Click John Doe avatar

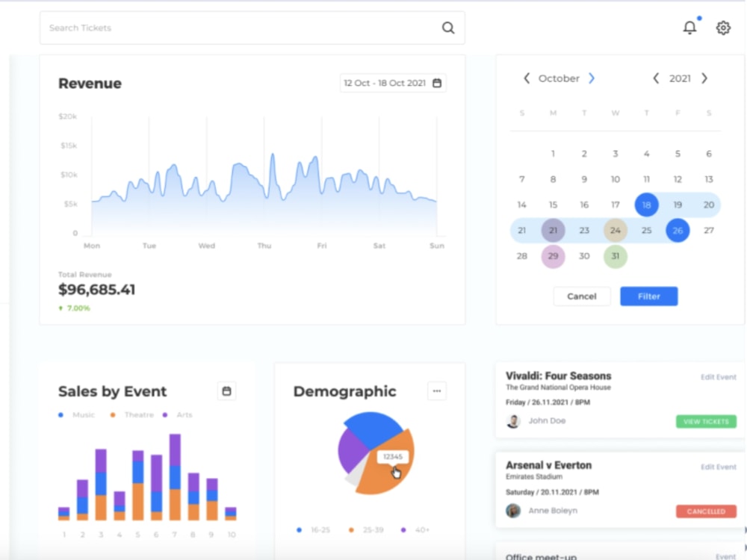(513, 421)
